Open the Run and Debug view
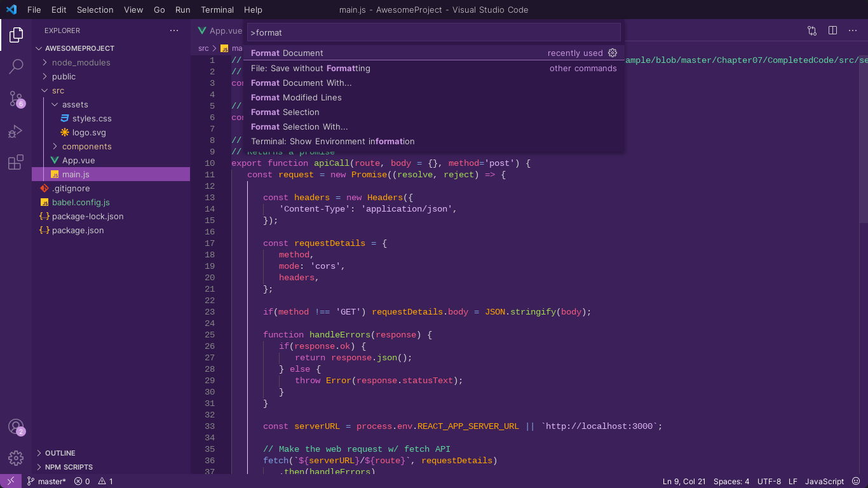The image size is (868, 488). 16,131
